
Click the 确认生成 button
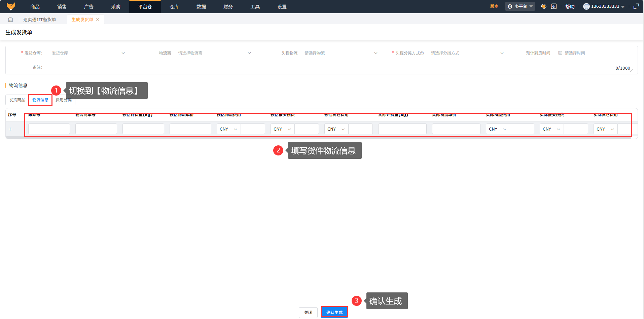click(334, 313)
